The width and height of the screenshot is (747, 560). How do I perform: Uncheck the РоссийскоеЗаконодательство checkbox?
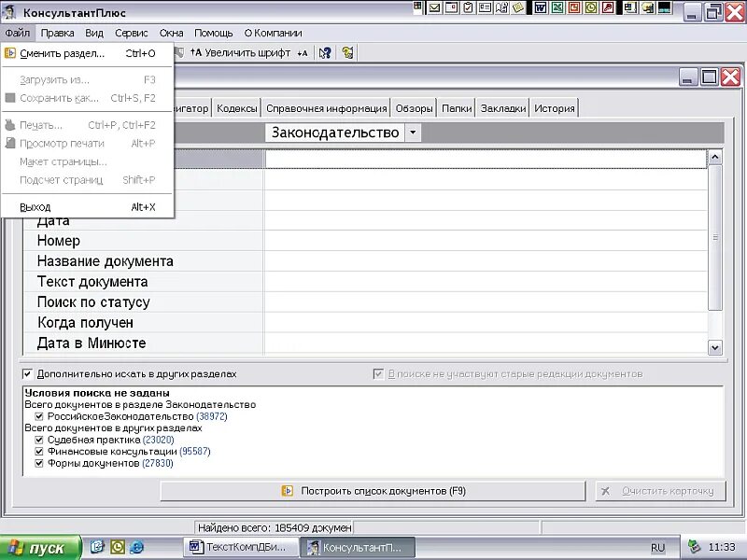click(x=39, y=416)
